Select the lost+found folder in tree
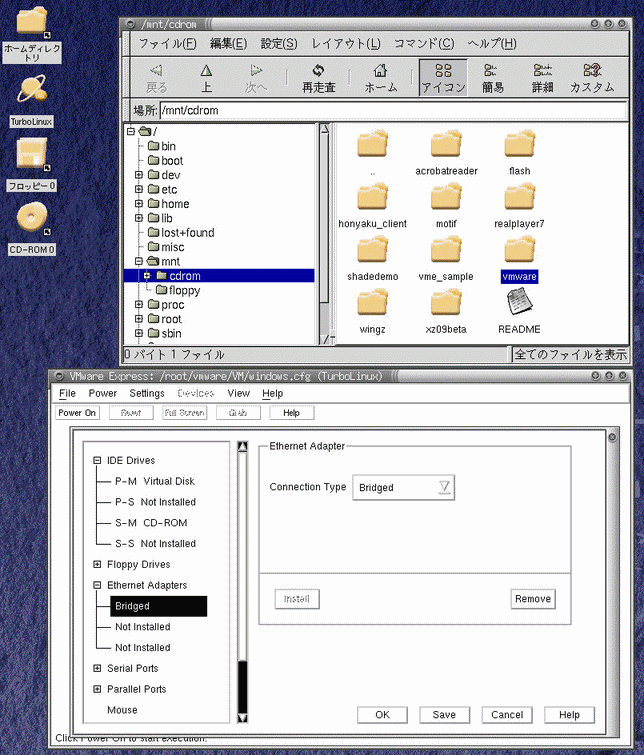This screenshot has width=644, height=755. (181, 233)
